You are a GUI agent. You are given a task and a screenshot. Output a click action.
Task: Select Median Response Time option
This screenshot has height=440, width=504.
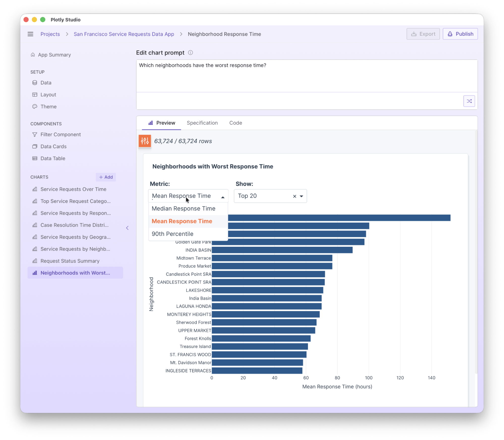[183, 209]
